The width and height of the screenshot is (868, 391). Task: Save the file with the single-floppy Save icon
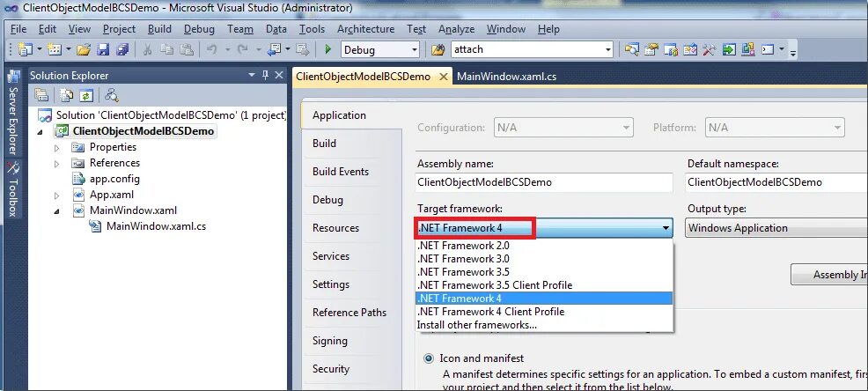point(103,50)
